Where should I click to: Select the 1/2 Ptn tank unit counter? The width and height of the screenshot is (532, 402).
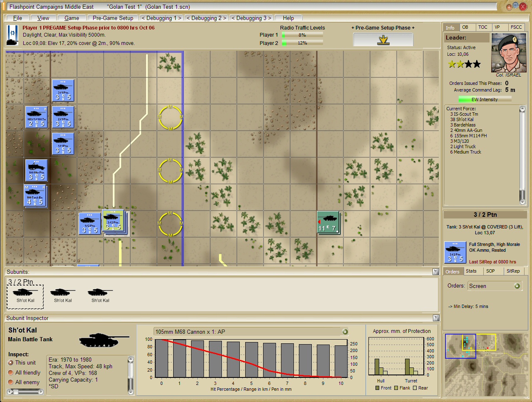point(90,224)
